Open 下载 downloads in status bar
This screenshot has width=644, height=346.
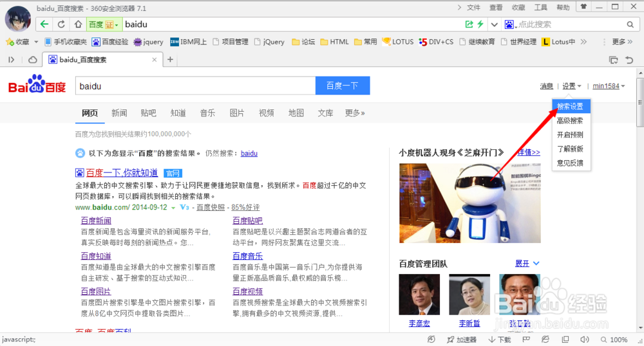coord(500,340)
